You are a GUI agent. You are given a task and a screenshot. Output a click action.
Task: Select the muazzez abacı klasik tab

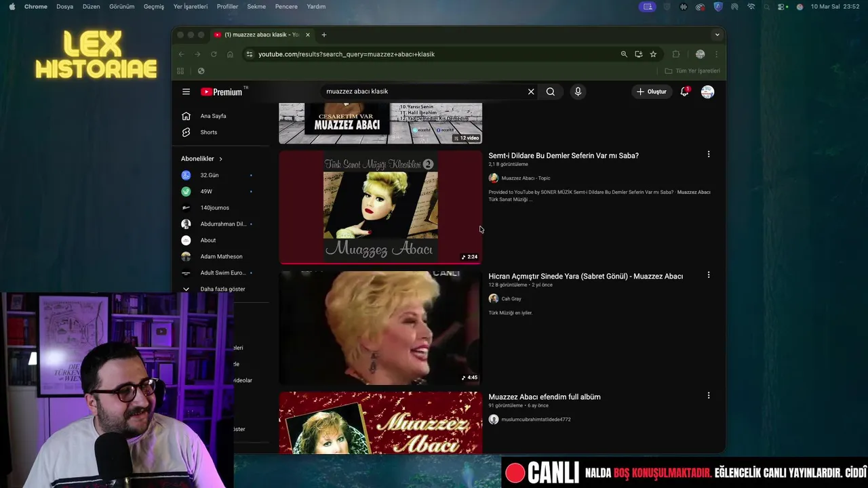click(262, 35)
